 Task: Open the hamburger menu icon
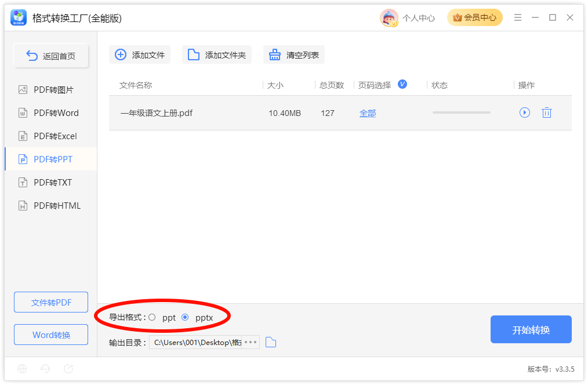[517, 17]
